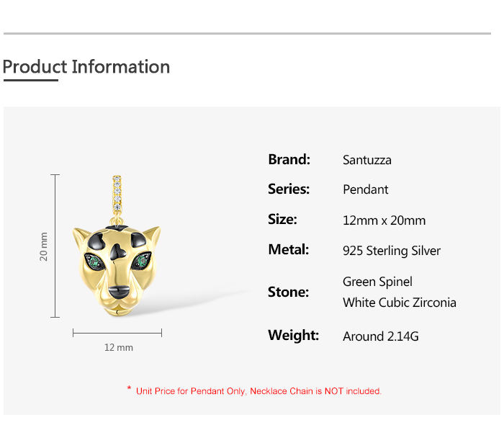The image size is (504, 443).
Task: Click the Size: label
Action: point(282,219)
